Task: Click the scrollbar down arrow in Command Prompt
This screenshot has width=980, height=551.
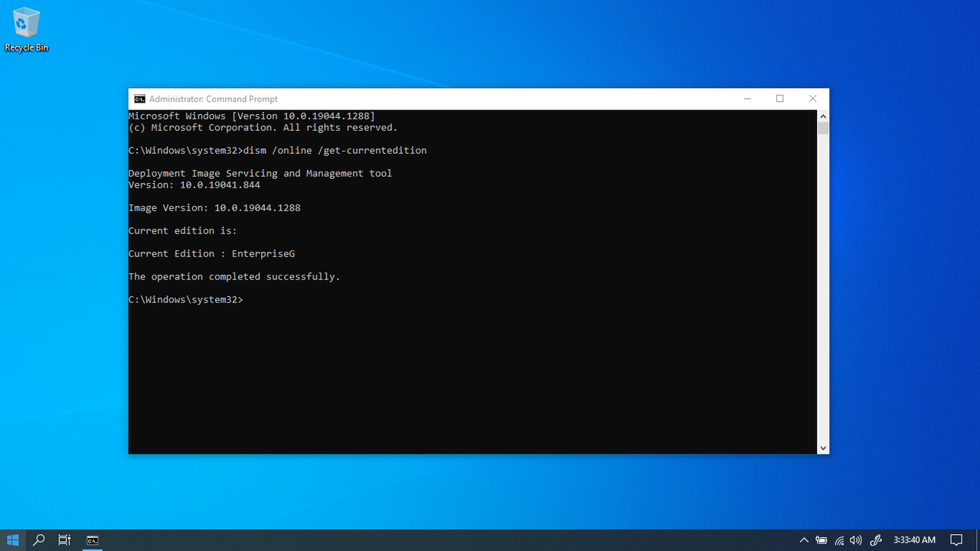Action: [823, 448]
